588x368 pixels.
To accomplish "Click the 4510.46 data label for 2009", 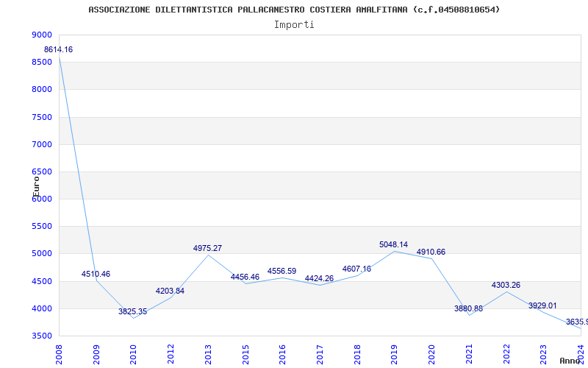I will 96,274.
